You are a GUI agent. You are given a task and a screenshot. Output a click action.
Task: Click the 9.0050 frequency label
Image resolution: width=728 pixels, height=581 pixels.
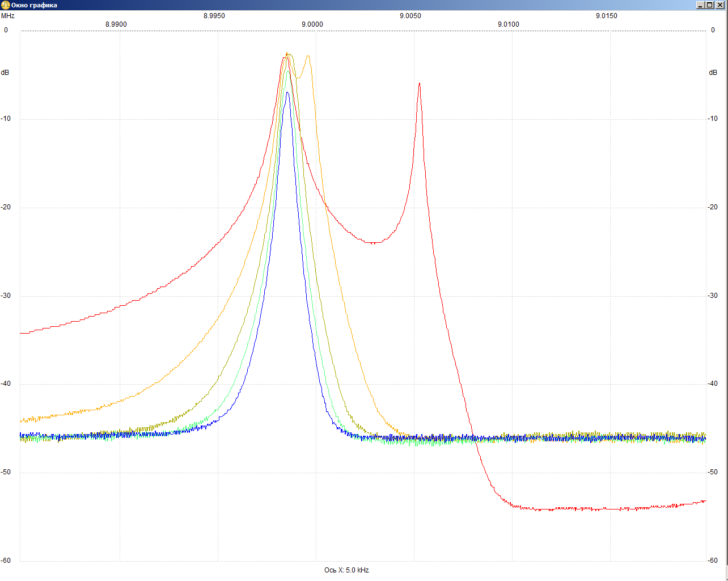[410, 16]
